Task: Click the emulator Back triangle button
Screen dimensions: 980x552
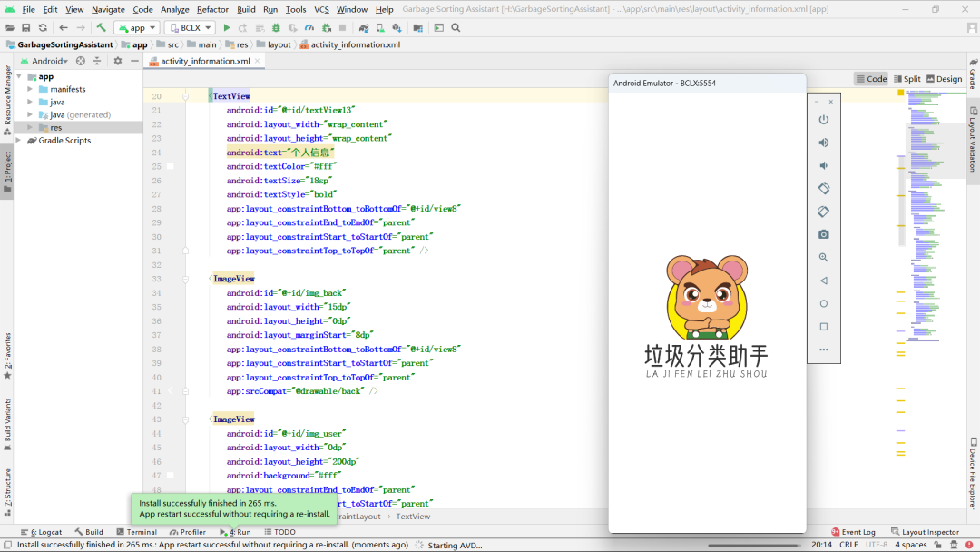Action: click(x=824, y=281)
